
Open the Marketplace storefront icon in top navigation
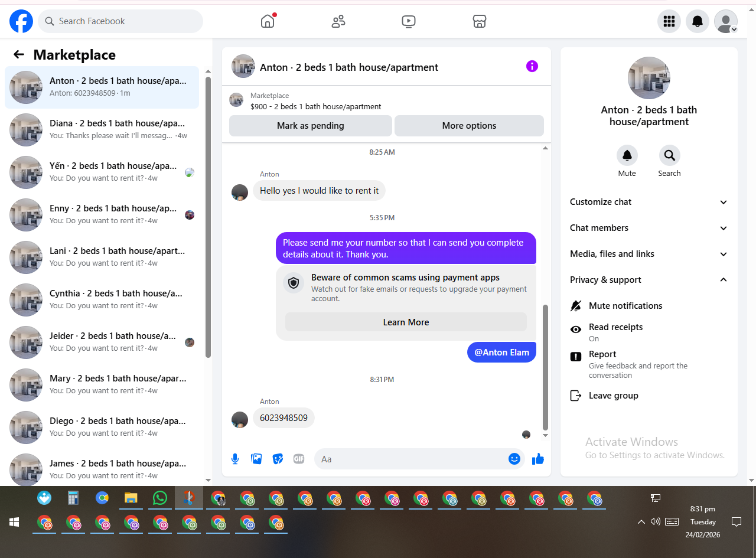click(480, 22)
